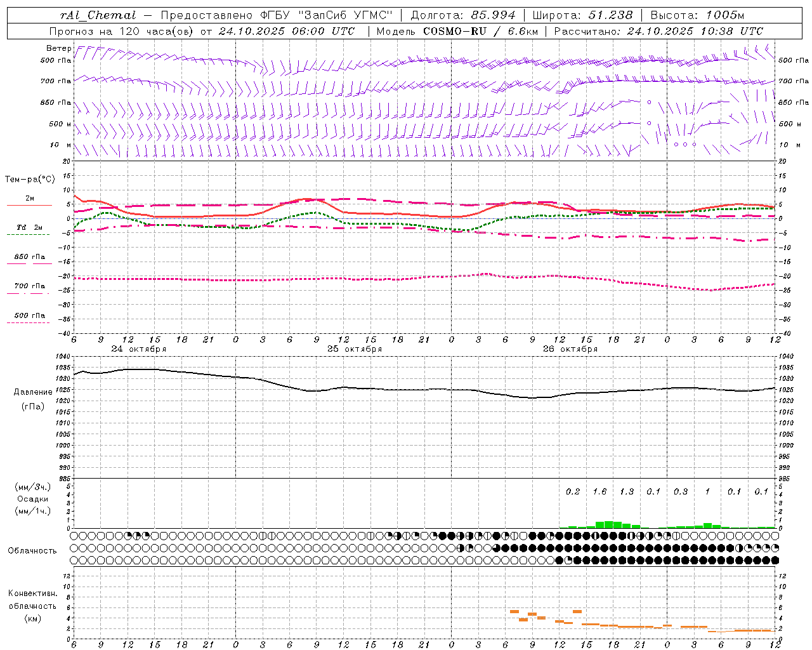Click the 1.3 three-hour precipitation value

click(x=627, y=491)
